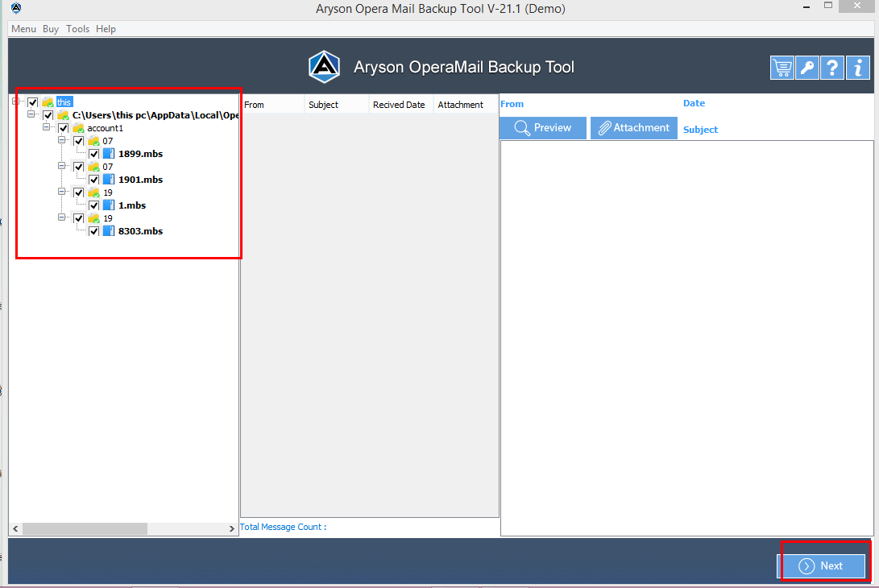Collapse the root 'this' tree node
Screen dimensions: 879x588
coord(15,101)
